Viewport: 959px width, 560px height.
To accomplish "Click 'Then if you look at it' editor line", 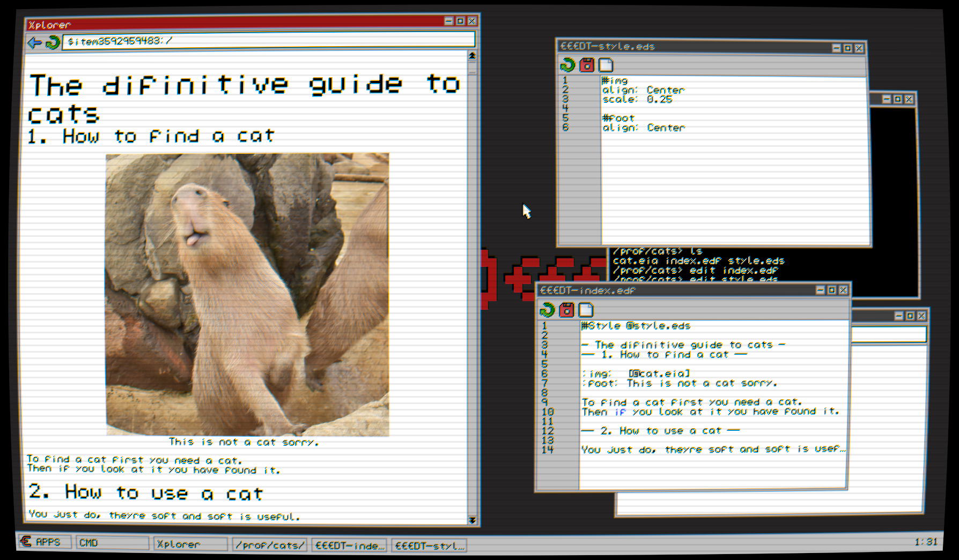I will tap(711, 412).
